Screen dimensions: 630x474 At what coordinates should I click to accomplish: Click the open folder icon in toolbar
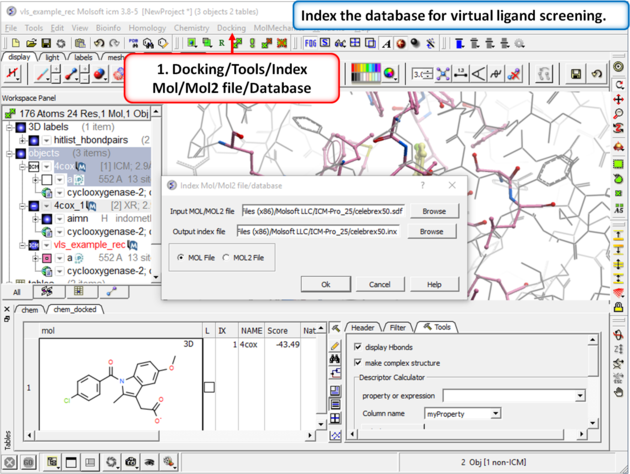(x=32, y=44)
